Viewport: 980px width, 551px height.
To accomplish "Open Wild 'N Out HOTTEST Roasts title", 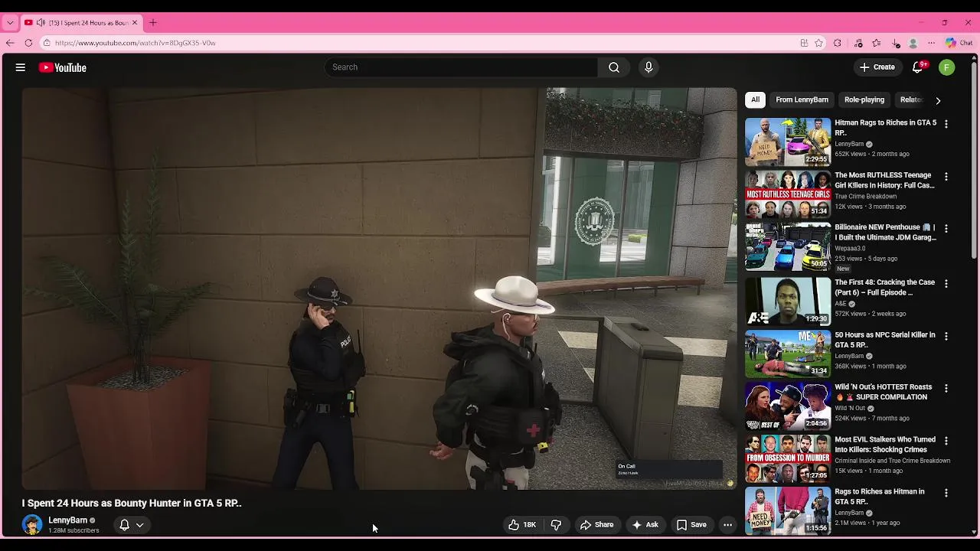I will click(x=883, y=392).
